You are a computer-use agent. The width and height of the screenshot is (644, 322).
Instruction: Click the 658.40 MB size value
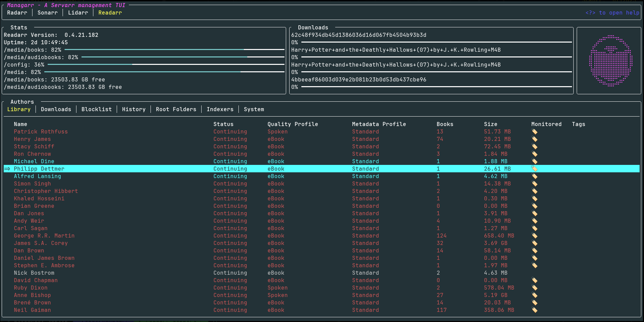(x=499, y=236)
